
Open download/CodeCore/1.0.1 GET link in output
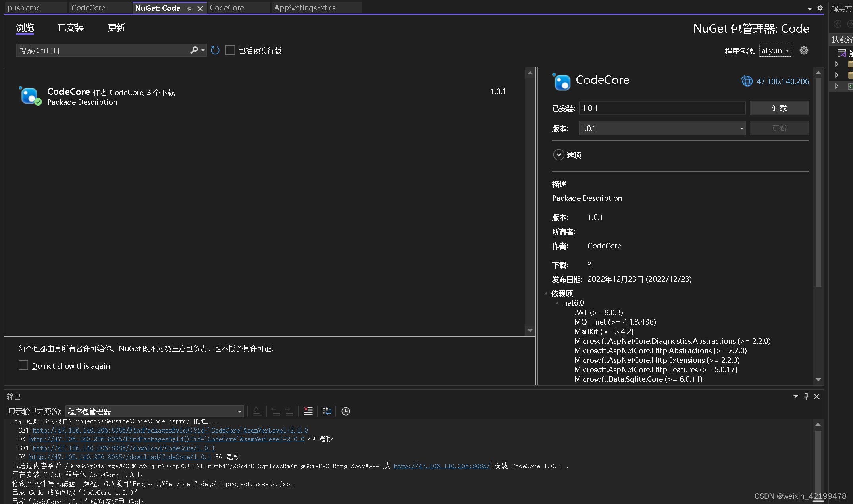pyautogui.click(x=124, y=448)
